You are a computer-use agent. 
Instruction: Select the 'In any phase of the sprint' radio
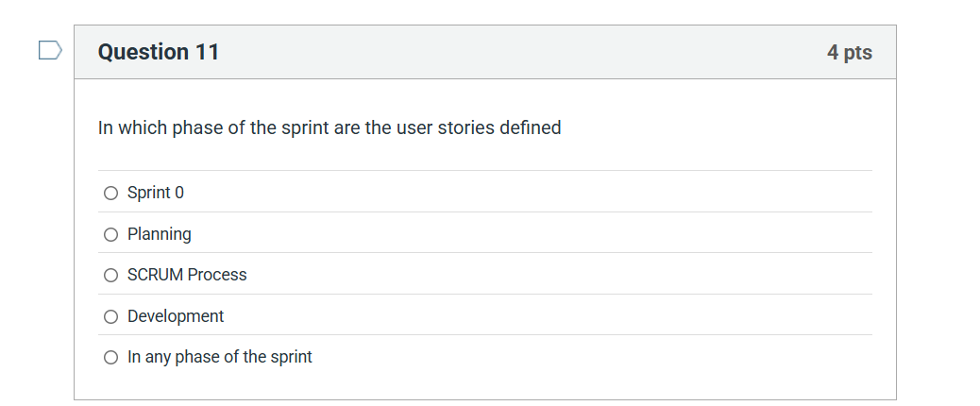click(x=111, y=357)
